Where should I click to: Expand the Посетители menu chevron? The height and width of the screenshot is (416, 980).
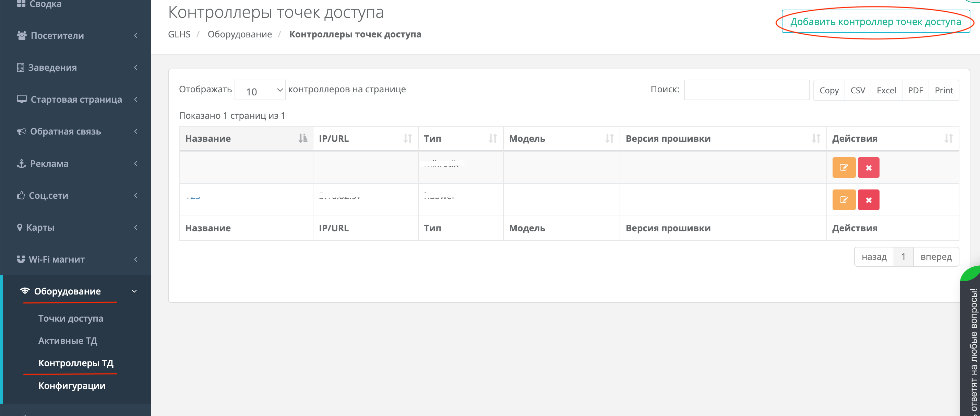[x=136, y=35]
